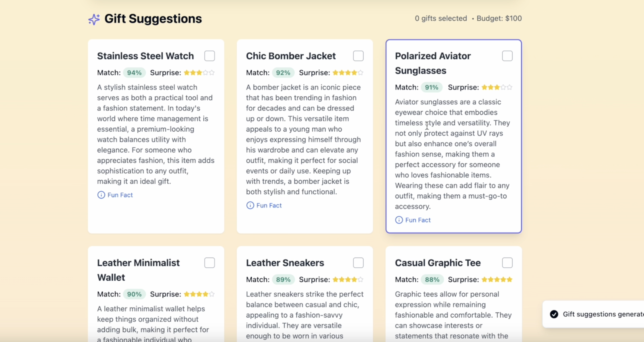Tick the Leather Sneakers checkbox
This screenshot has width=644, height=342.
pos(358,263)
